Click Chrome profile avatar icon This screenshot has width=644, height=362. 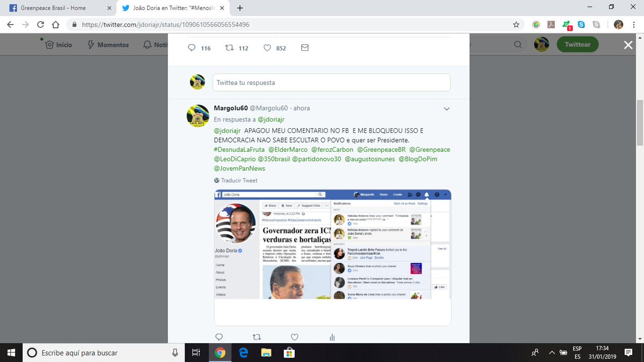coord(618,25)
